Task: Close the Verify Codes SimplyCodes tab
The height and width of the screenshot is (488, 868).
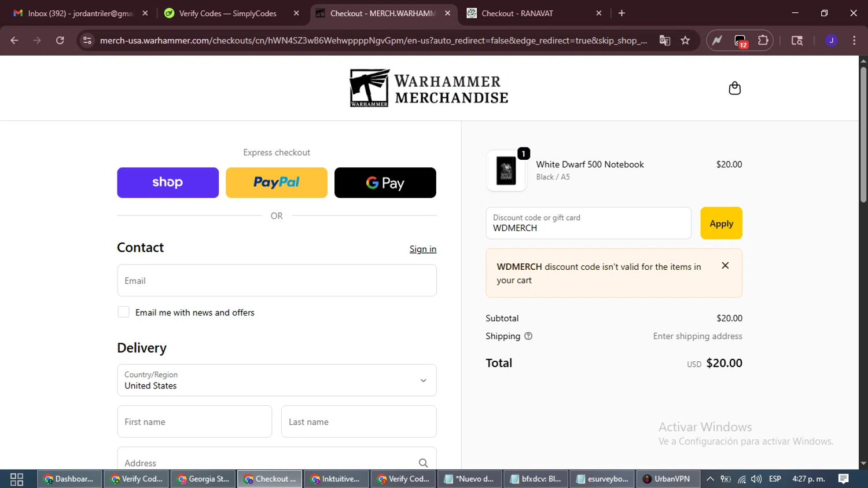Action: [296, 13]
